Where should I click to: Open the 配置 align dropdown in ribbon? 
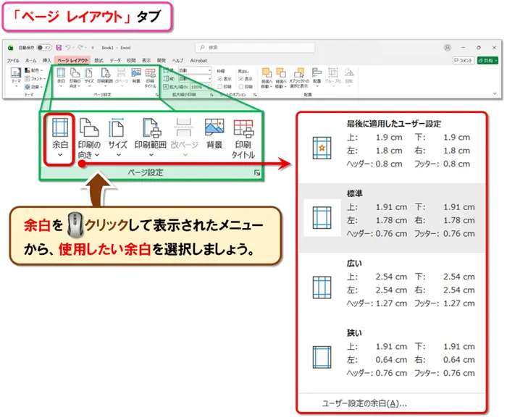click(x=317, y=77)
